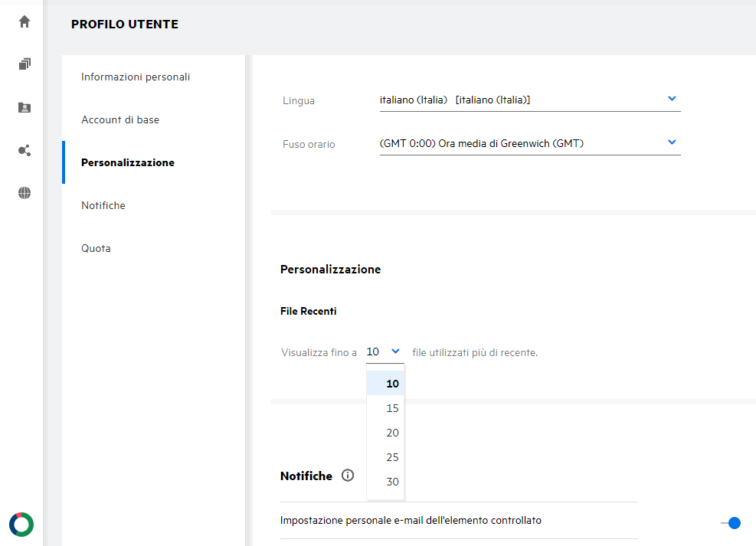Open the Quota tab
Screen dimensions: 756x546
tap(96, 248)
